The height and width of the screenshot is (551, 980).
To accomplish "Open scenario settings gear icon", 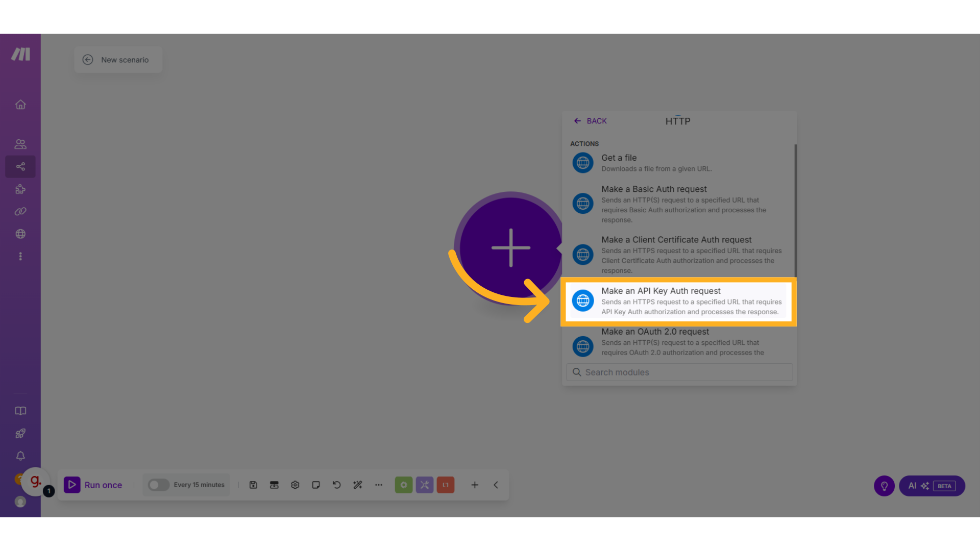I will point(295,485).
